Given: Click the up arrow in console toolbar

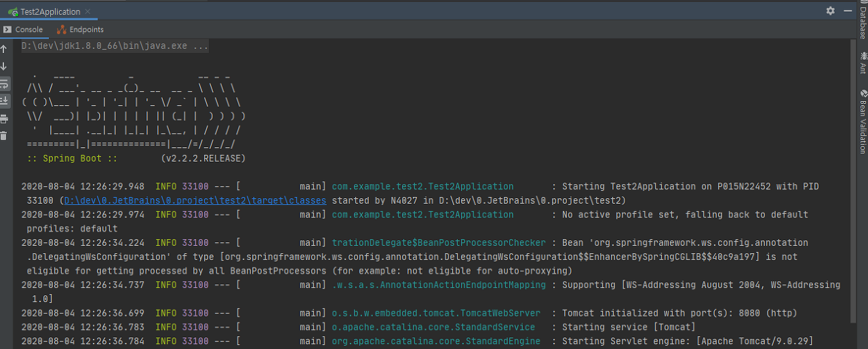Looking at the screenshot, I should pos(4,49).
